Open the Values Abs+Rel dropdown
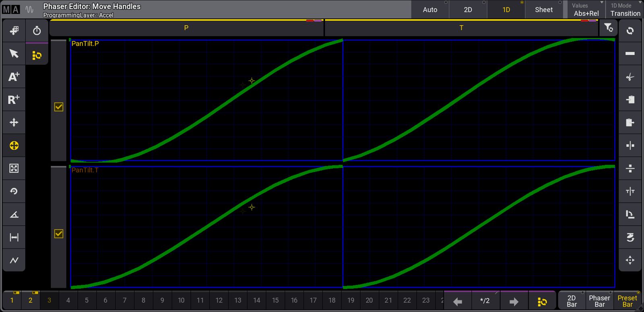The image size is (644, 312). [x=586, y=10]
